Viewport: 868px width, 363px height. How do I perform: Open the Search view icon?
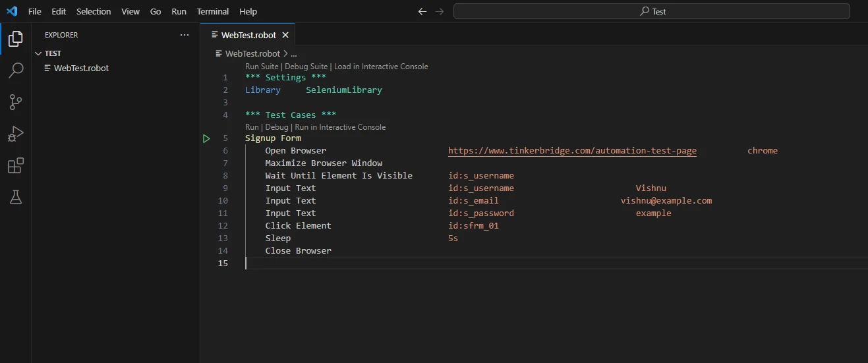[16, 70]
